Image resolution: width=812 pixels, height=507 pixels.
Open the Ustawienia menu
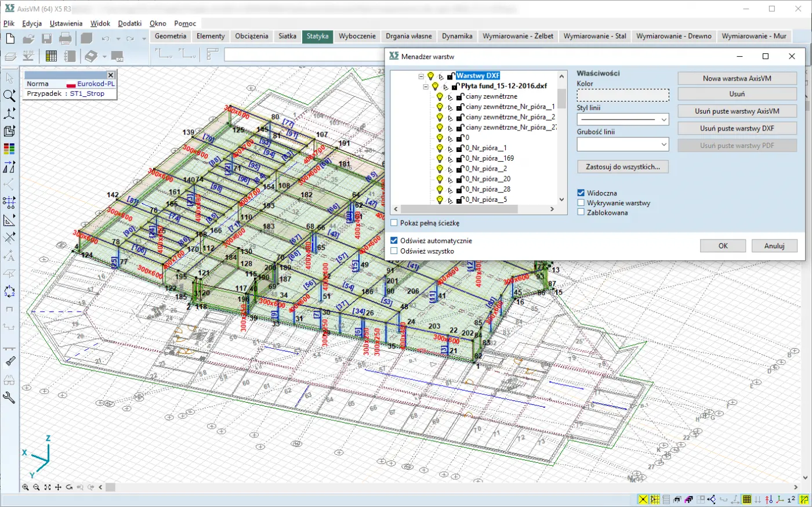coord(66,24)
